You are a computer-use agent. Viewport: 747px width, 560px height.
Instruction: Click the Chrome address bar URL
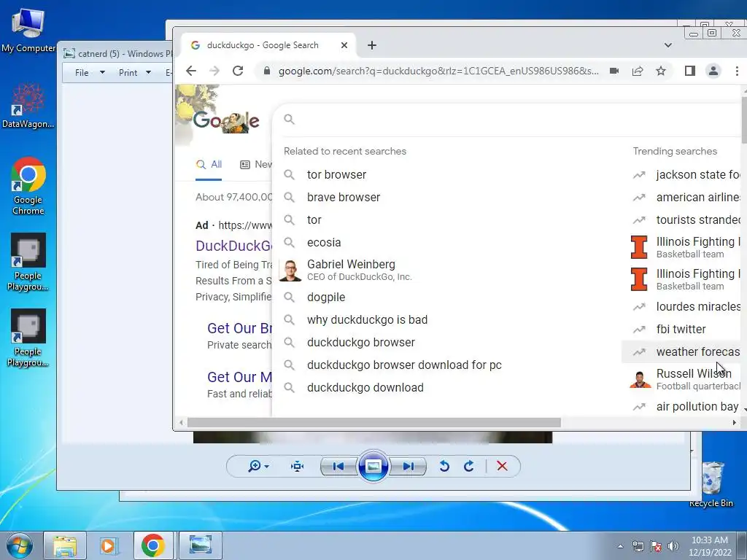[438, 71]
